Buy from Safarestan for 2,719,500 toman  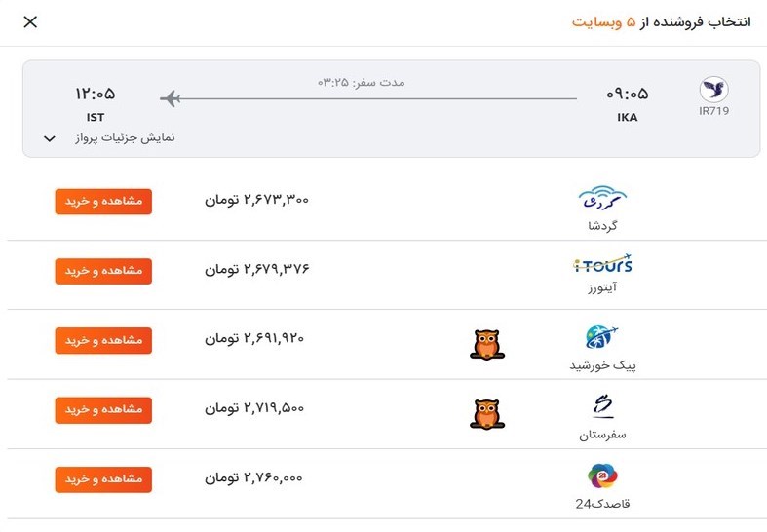pyautogui.click(x=103, y=410)
